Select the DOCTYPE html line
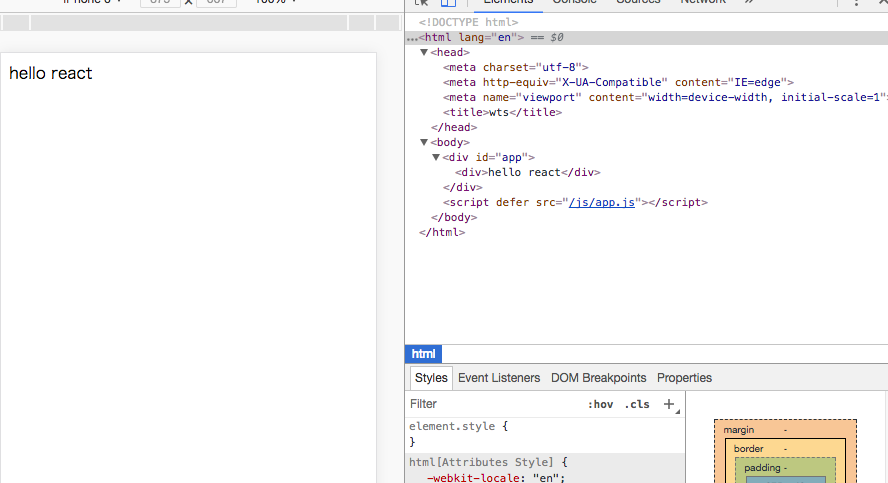The image size is (888, 483). point(468,22)
